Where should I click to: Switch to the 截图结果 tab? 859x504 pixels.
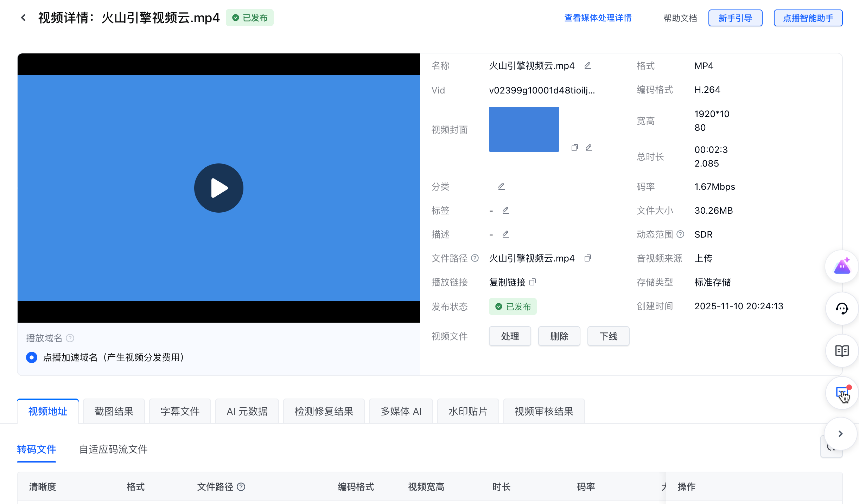click(x=114, y=411)
